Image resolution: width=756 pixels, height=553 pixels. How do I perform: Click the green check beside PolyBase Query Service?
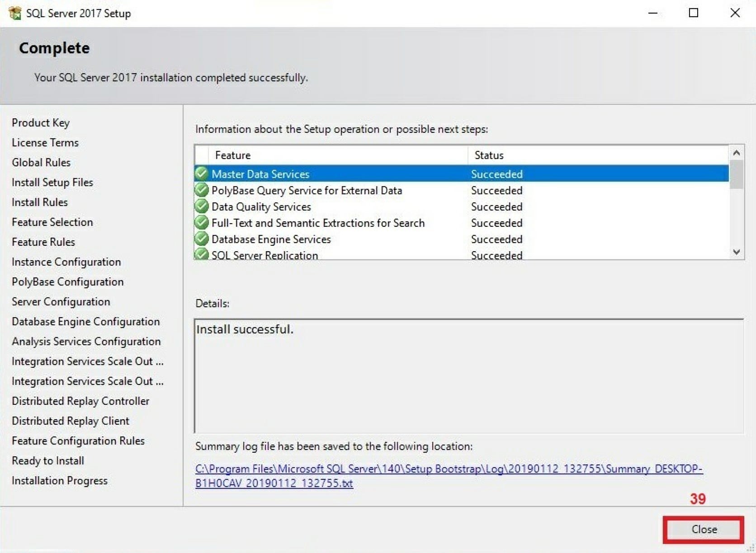pos(202,190)
